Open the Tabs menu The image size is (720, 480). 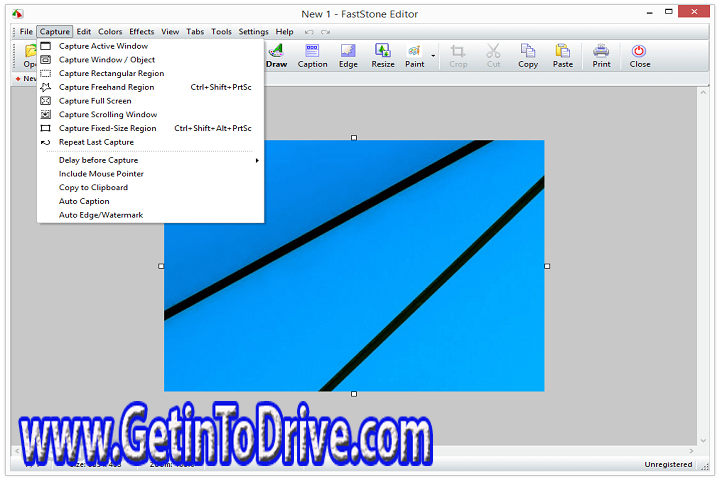click(195, 32)
